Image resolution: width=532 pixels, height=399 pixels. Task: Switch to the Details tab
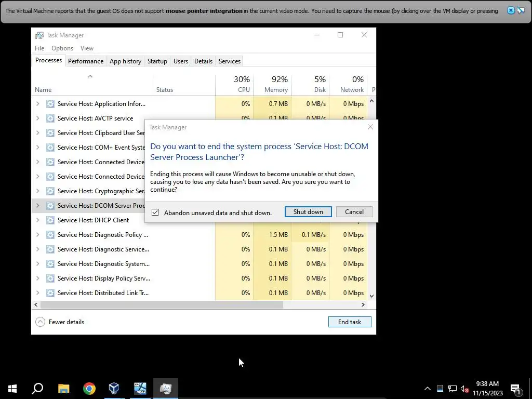point(203,61)
